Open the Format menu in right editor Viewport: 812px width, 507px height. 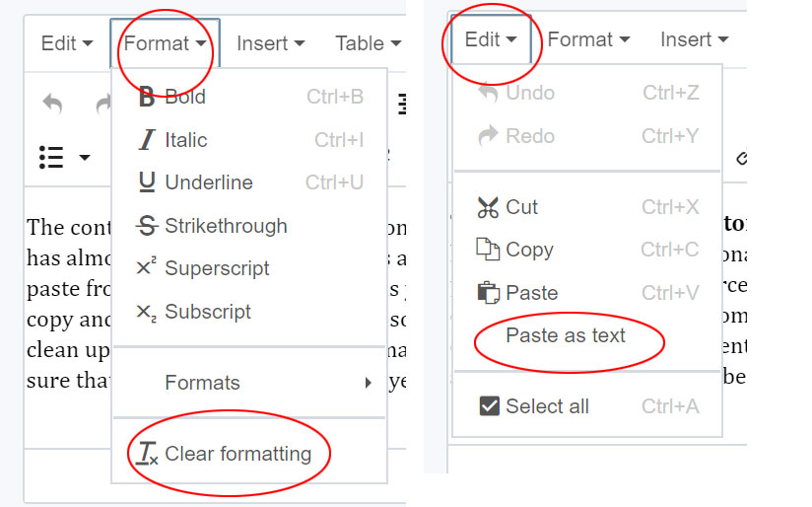click(588, 39)
